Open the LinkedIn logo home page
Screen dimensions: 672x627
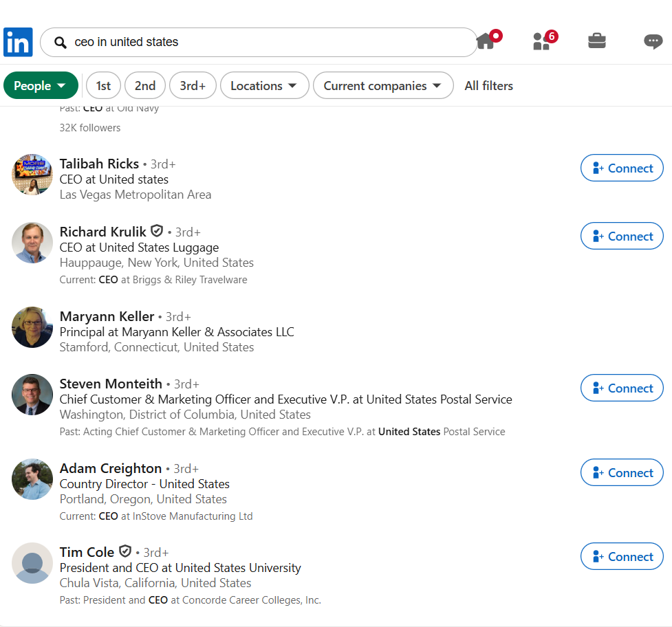point(18,42)
